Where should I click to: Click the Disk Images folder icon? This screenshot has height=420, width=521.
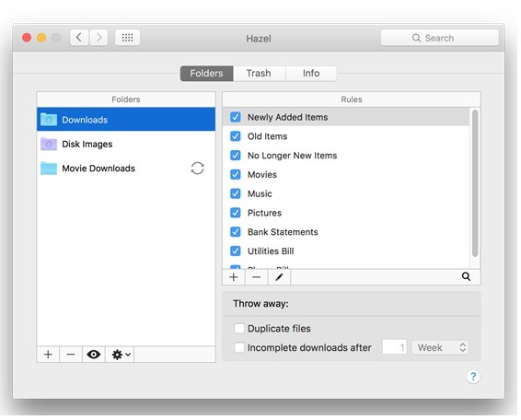pyautogui.click(x=49, y=144)
